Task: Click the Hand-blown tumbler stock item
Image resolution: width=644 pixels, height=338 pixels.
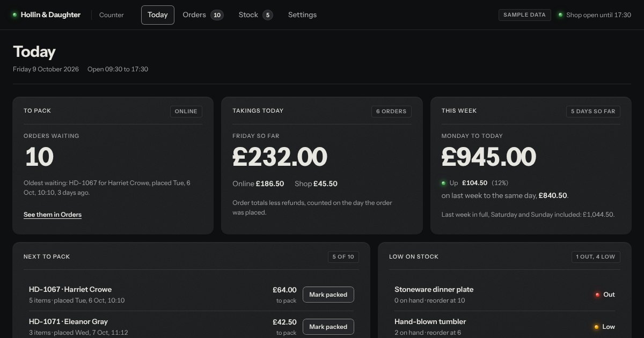Action: click(430, 322)
